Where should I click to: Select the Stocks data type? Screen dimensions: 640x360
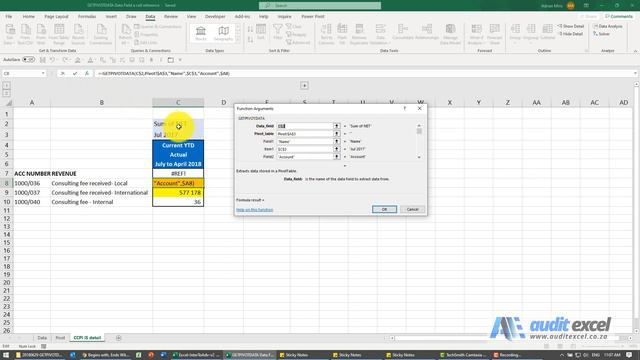coord(201,33)
